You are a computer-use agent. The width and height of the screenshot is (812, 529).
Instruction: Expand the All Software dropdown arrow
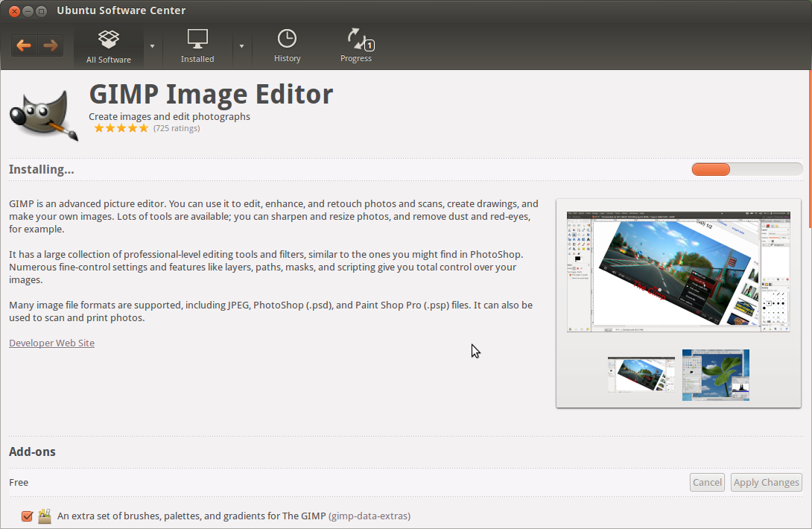click(152, 46)
